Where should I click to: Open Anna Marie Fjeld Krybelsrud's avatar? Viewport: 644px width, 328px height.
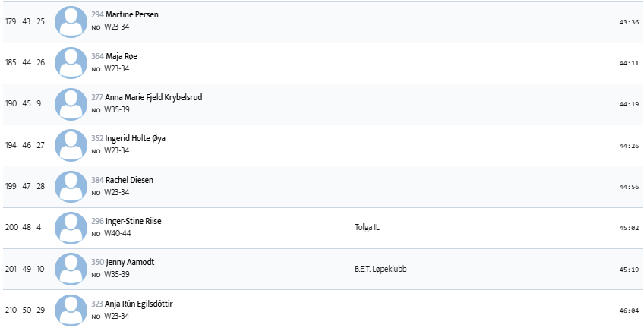coord(71,103)
